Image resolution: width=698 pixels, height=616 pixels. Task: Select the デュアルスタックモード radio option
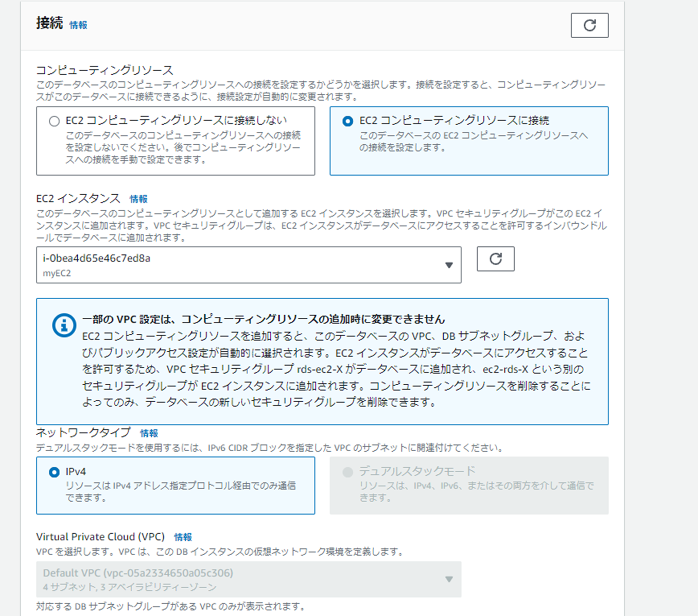(347, 472)
